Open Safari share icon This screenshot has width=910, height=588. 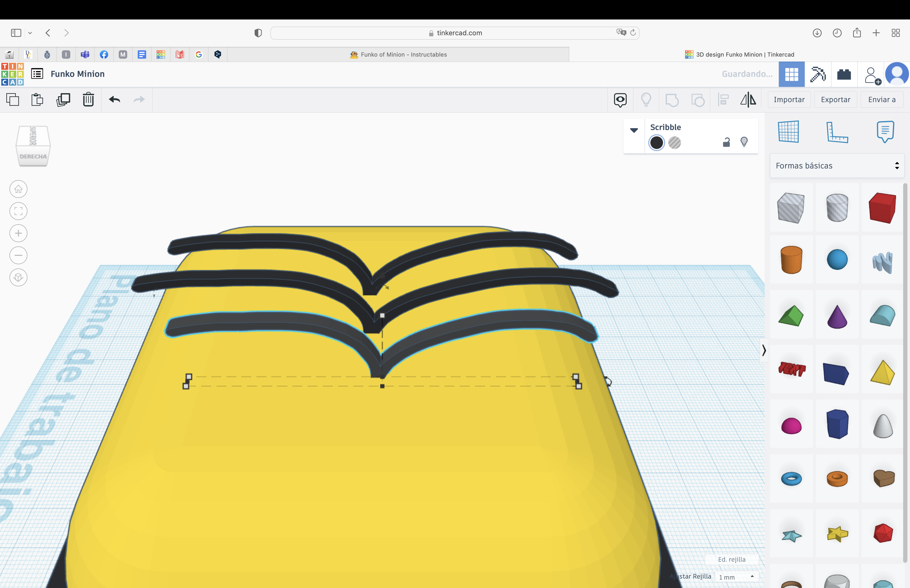(857, 32)
